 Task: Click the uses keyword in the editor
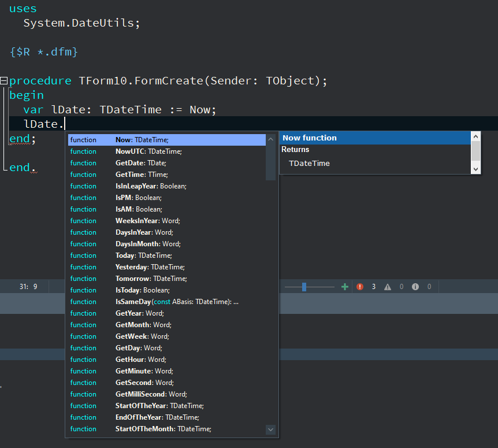pos(23,9)
